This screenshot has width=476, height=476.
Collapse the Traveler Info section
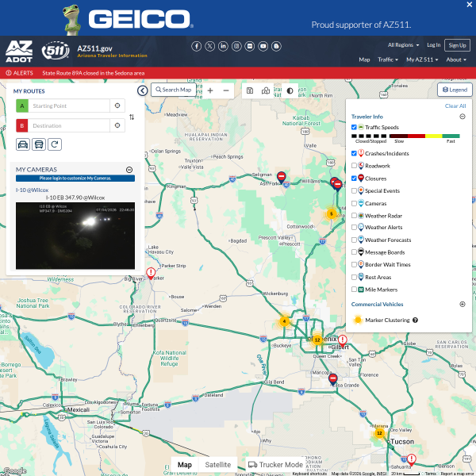coord(463,117)
